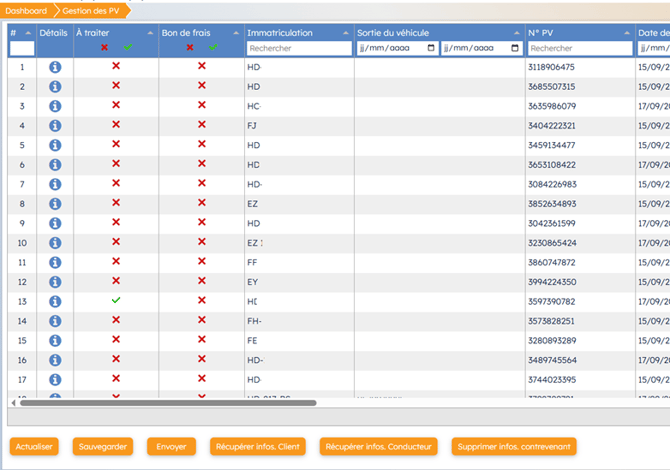This screenshot has height=470, width=670.
Task: Click the horizontal scrollbar under the table
Action: [168, 403]
